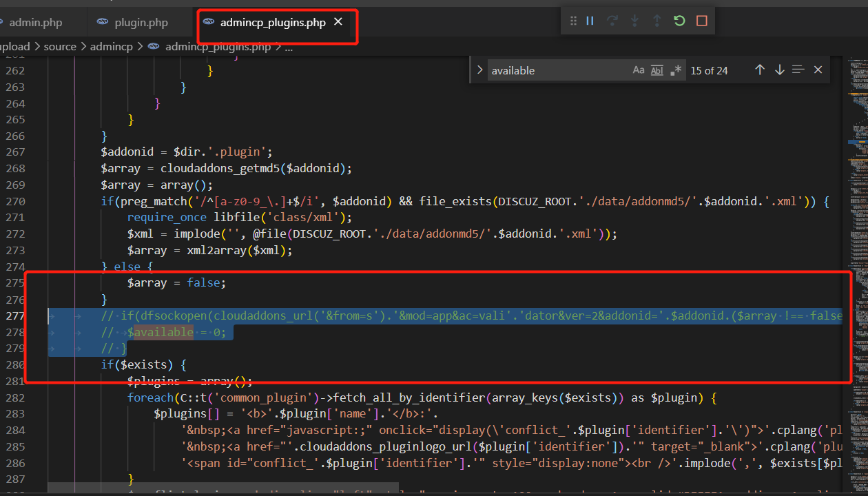Go to previous find match
Viewport: 868px width, 496px height.
point(760,70)
